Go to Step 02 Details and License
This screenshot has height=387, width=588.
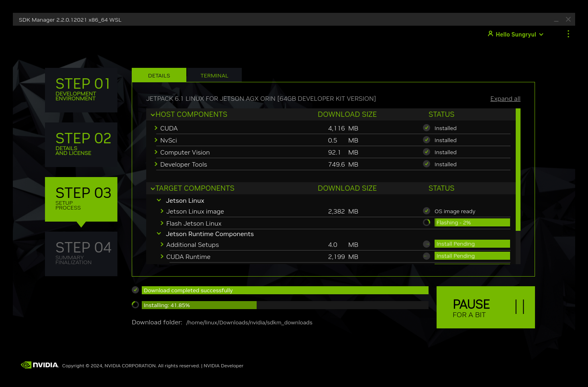81,145
